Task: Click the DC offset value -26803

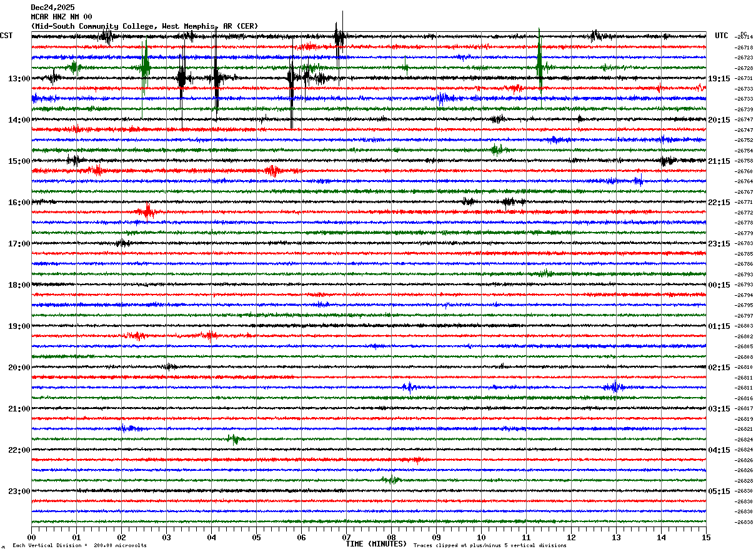Action: pos(744,326)
